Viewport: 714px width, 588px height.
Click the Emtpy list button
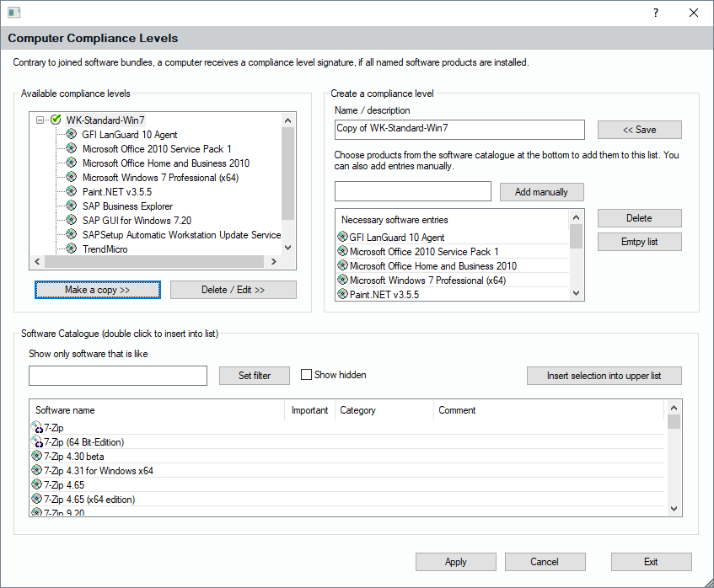pyautogui.click(x=639, y=242)
